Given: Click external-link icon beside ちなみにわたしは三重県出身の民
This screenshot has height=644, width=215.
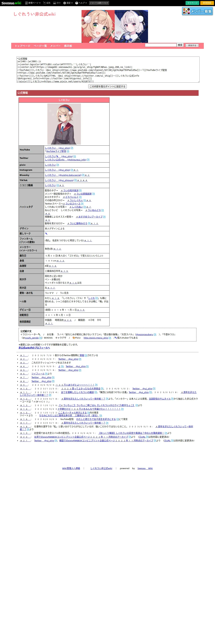Looking at the screenshot, I should tap(101, 416).
